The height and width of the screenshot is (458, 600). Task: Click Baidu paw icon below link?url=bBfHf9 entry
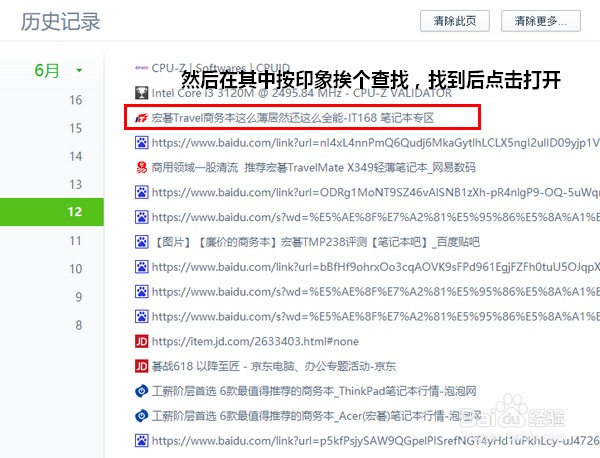point(141,292)
